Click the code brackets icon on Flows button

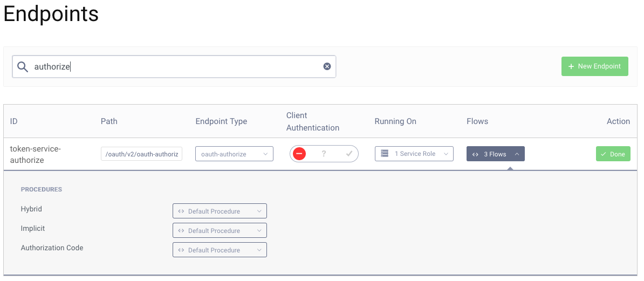475,154
